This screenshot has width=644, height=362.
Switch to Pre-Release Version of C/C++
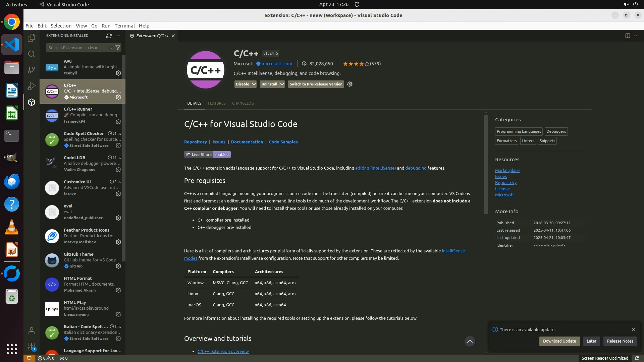pyautogui.click(x=316, y=84)
